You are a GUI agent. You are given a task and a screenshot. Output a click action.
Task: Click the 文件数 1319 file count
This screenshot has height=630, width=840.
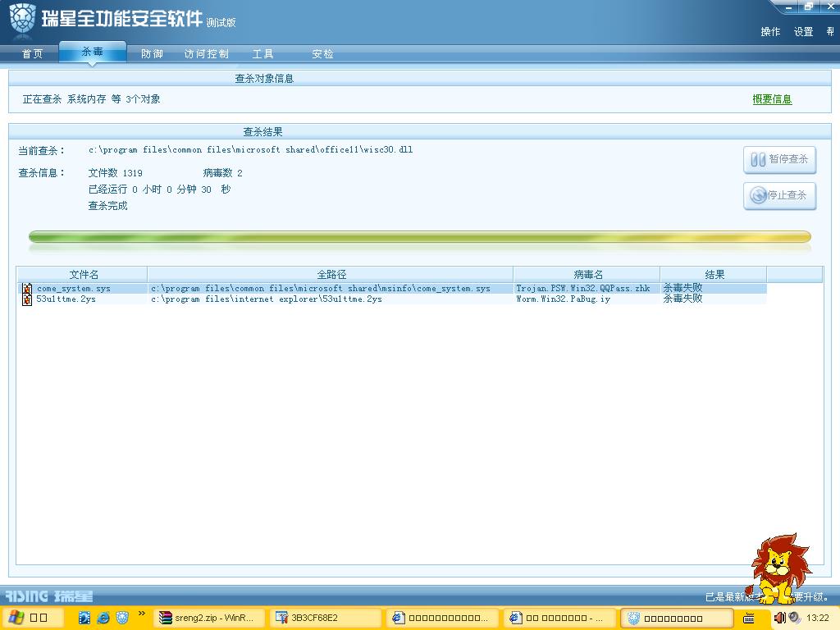tap(115, 172)
